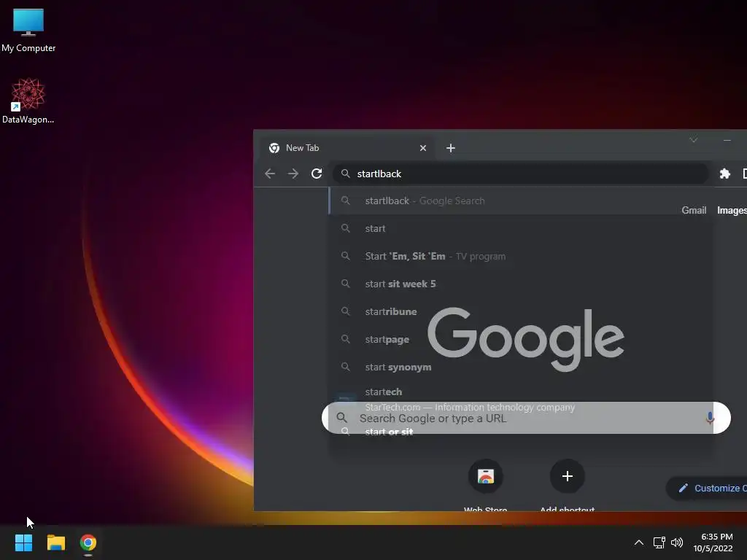Minimize the Chrome window
Viewport: 747px width, 560px height.
727,140
